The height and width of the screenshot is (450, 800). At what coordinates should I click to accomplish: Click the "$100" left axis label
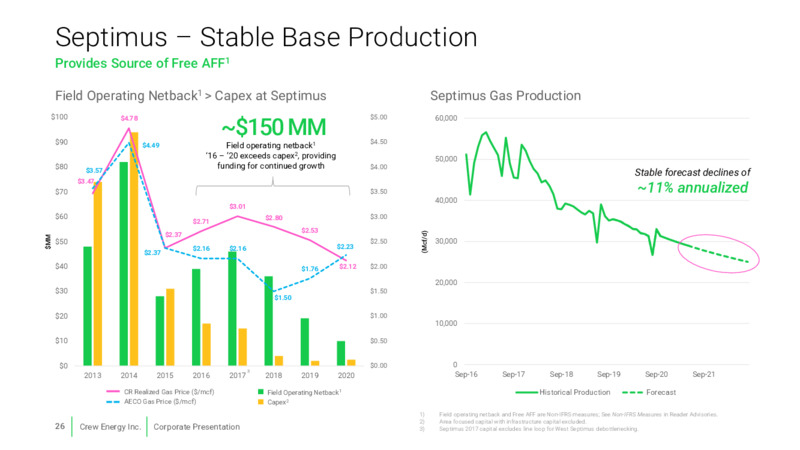point(59,117)
